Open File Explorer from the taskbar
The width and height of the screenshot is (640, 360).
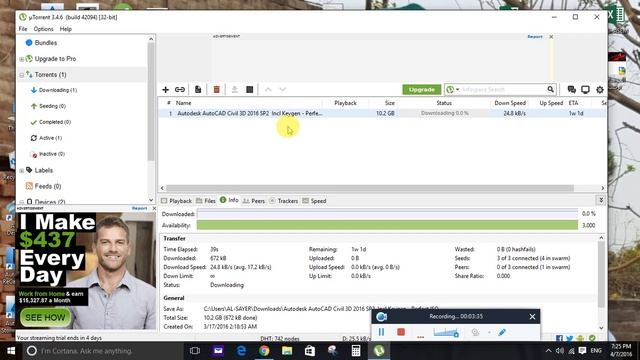click(x=287, y=351)
